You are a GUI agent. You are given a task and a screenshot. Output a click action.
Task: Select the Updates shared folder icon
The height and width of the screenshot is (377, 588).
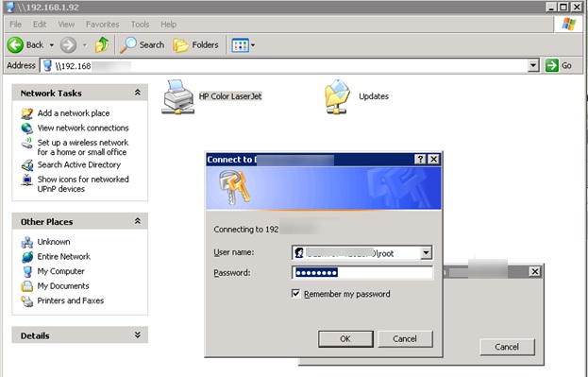point(337,96)
